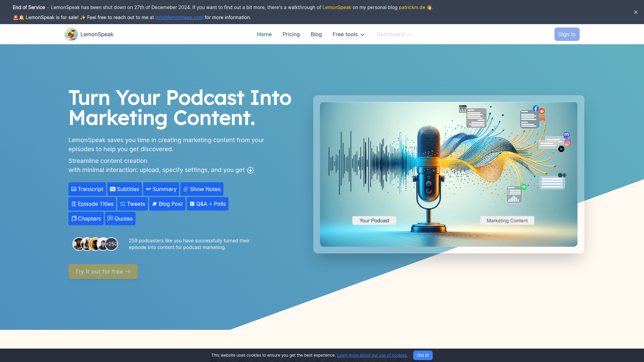The height and width of the screenshot is (362, 644).
Task: Accept cookies with Got it! button
Action: 423,355
